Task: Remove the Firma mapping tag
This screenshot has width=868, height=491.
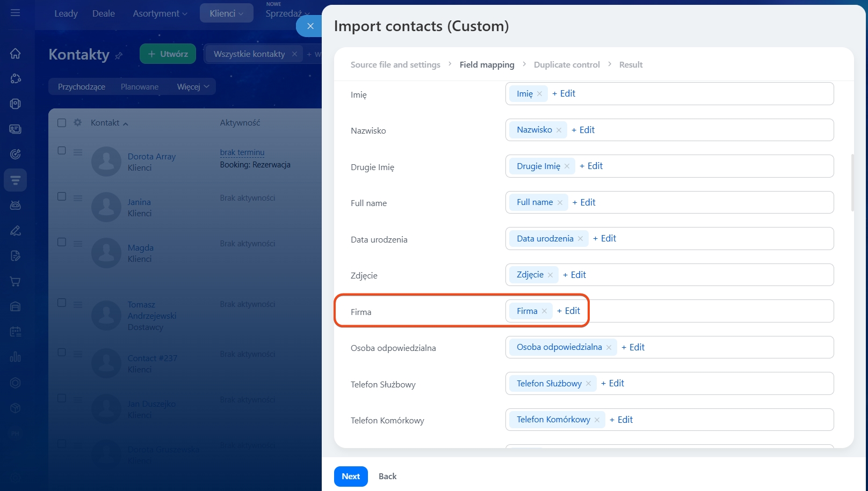Action: coord(544,311)
